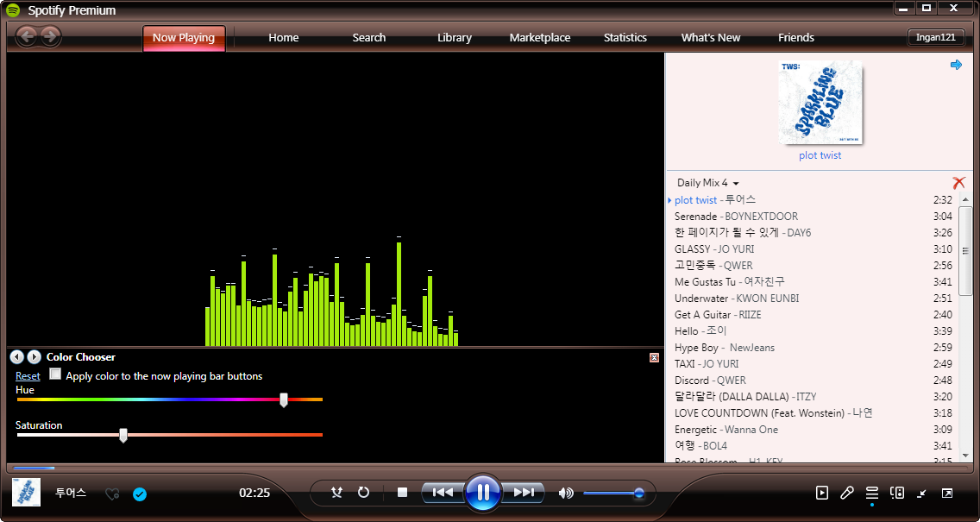Open the Ingan121 user account button
The height and width of the screenshot is (522, 980).
pyautogui.click(x=936, y=37)
